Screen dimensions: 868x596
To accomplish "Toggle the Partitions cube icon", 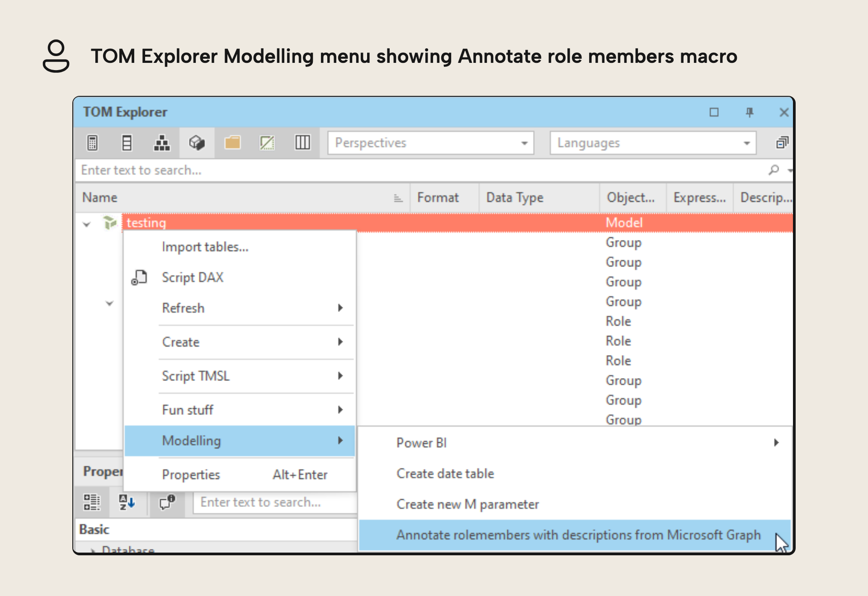I will click(197, 143).
